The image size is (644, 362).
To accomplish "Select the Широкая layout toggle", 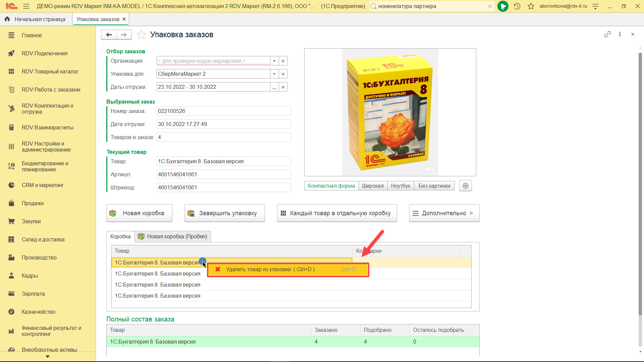I will (x=373, y=186).
